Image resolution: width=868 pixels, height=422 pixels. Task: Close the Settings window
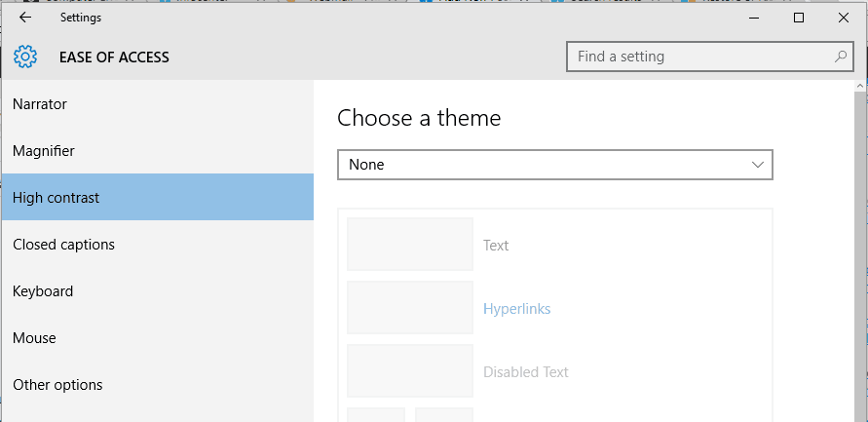tap(843, 18)
